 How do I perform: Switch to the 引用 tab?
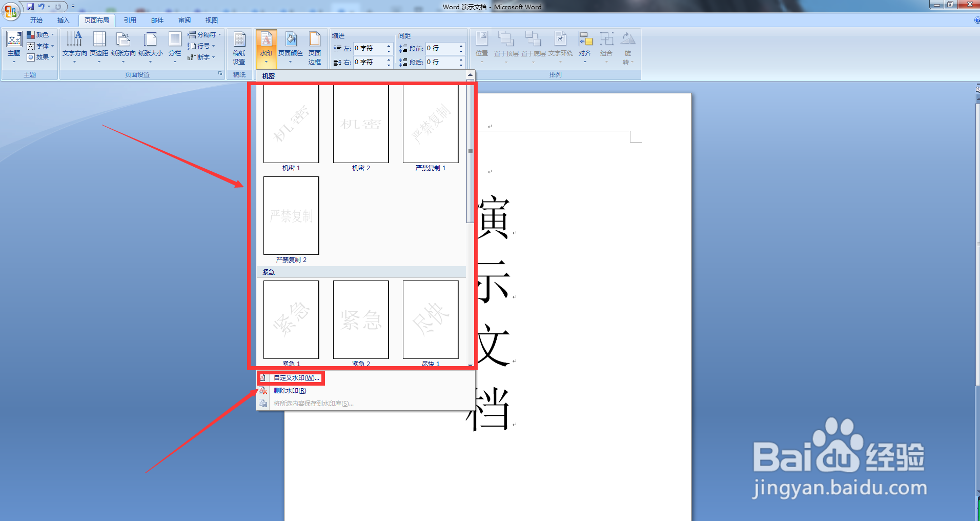[130, 21]
